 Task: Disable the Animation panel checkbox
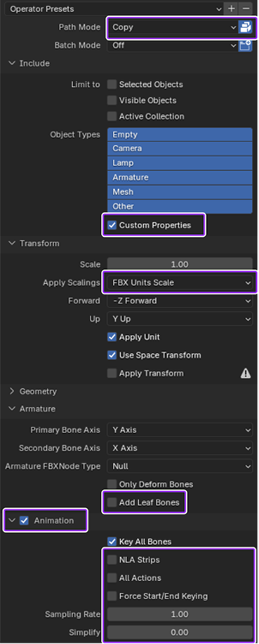coord(25,521)
